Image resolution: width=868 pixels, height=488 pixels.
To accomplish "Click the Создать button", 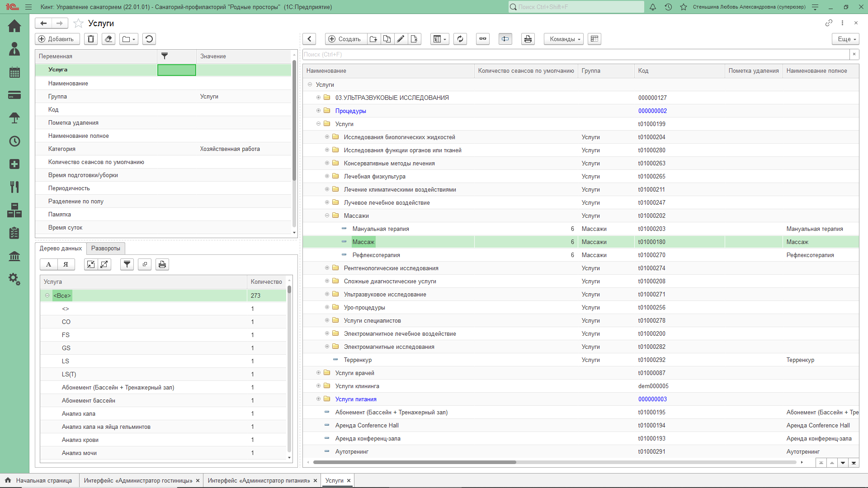I will click(344, 39).
